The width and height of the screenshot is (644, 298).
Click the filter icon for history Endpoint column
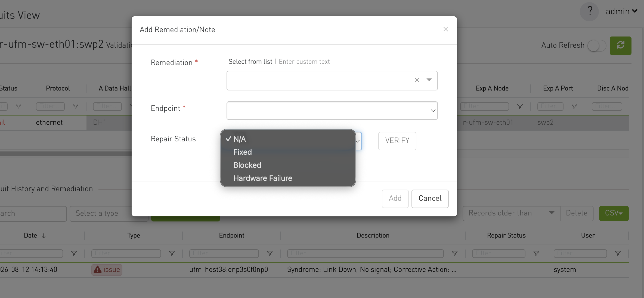(270, 253)
